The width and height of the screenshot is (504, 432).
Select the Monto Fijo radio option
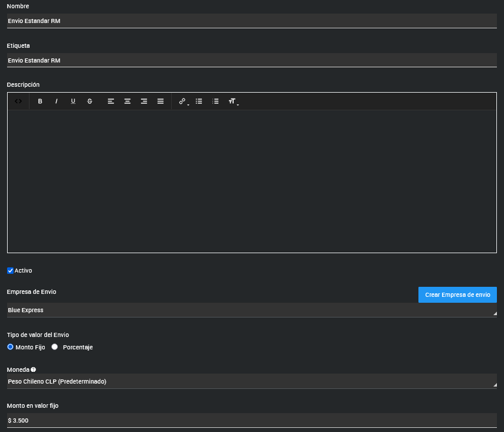(11, 347)
